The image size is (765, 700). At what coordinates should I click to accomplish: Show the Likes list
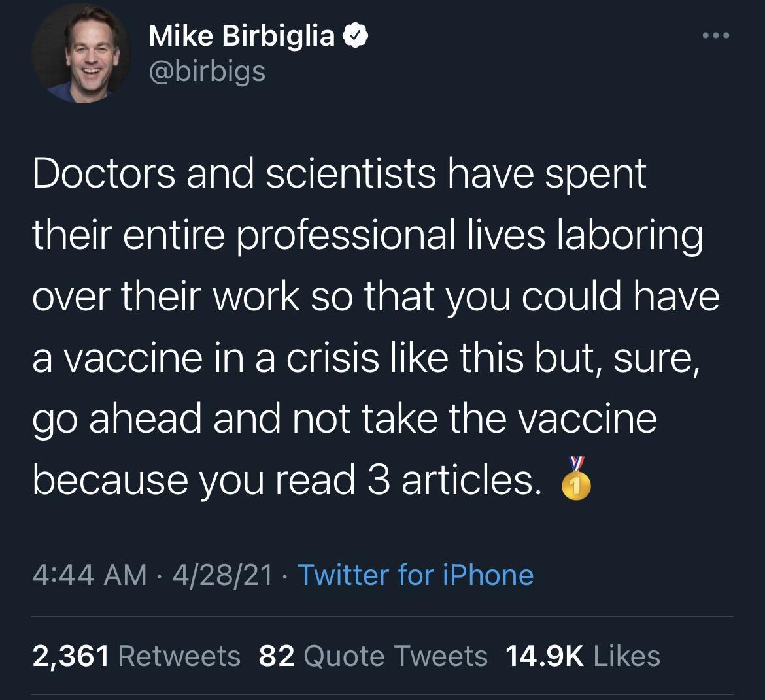pos(626,656)
